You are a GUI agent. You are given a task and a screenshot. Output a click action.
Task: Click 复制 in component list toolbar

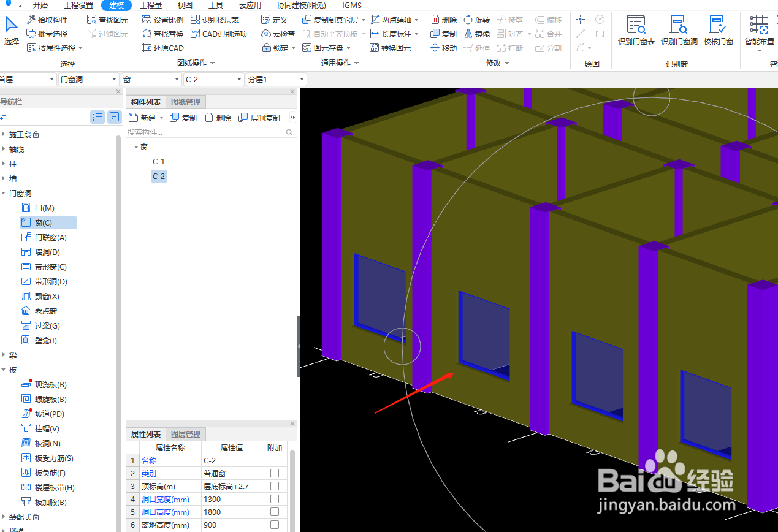tap(183, 118)
